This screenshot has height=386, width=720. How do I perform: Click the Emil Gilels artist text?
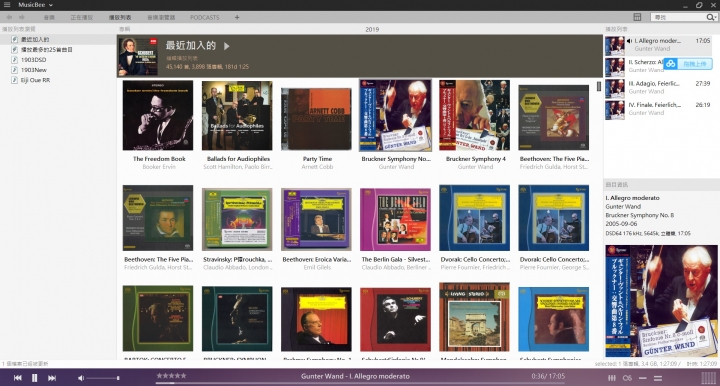[x=317, y=267]
